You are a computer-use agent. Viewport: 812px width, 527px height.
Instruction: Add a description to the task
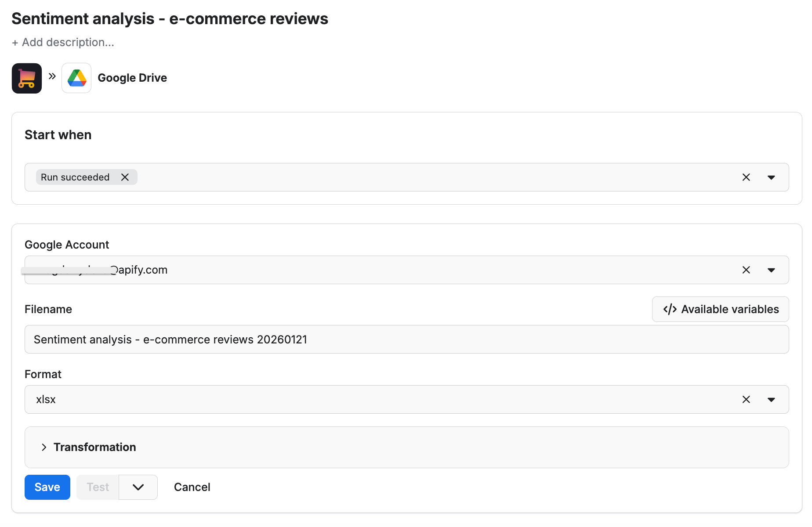(x=63, y=42)
